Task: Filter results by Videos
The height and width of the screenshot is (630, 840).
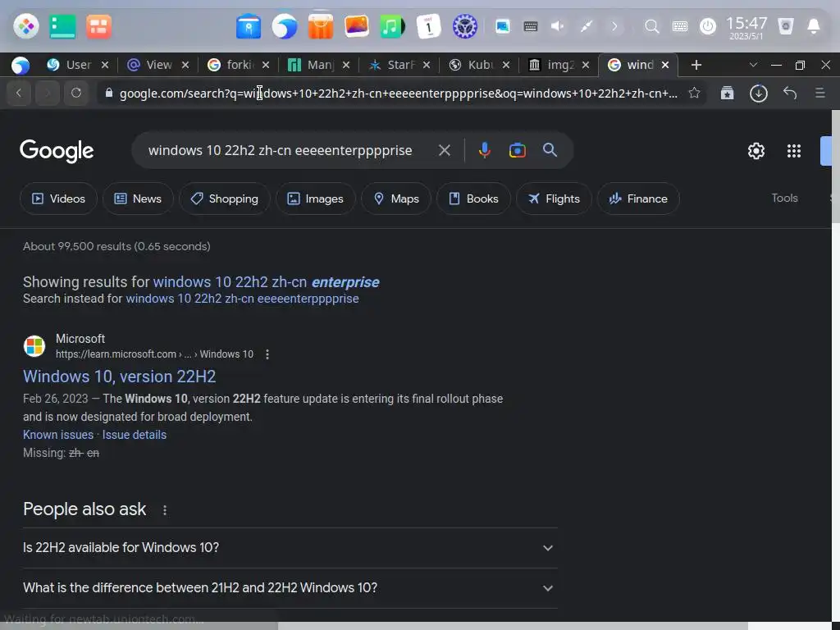Action: [58, 199]
